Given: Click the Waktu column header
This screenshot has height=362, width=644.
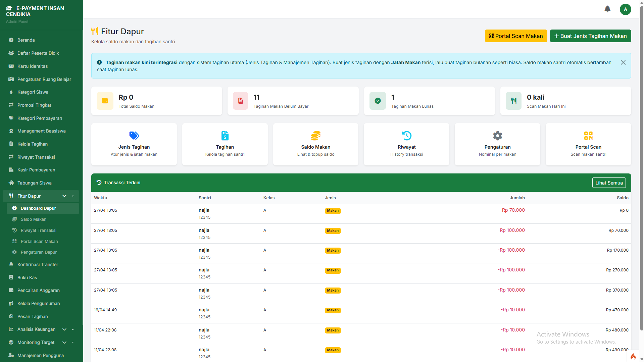Looking at the screenshot, I should [x=101, y=198].
